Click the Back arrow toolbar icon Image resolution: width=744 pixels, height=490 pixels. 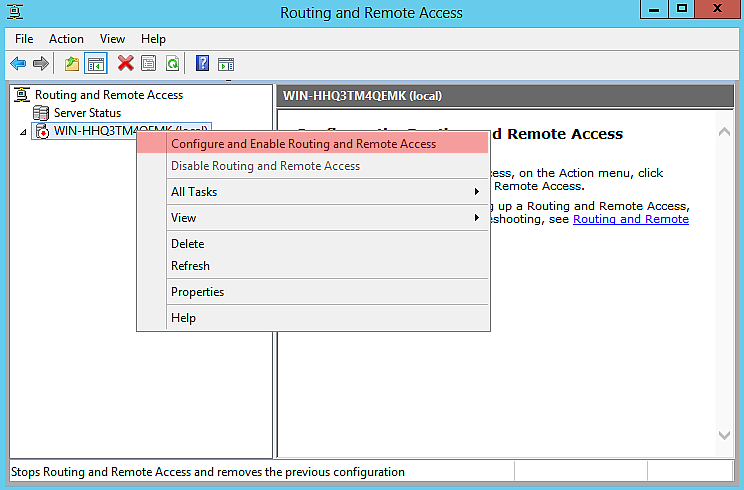point(18,63)
